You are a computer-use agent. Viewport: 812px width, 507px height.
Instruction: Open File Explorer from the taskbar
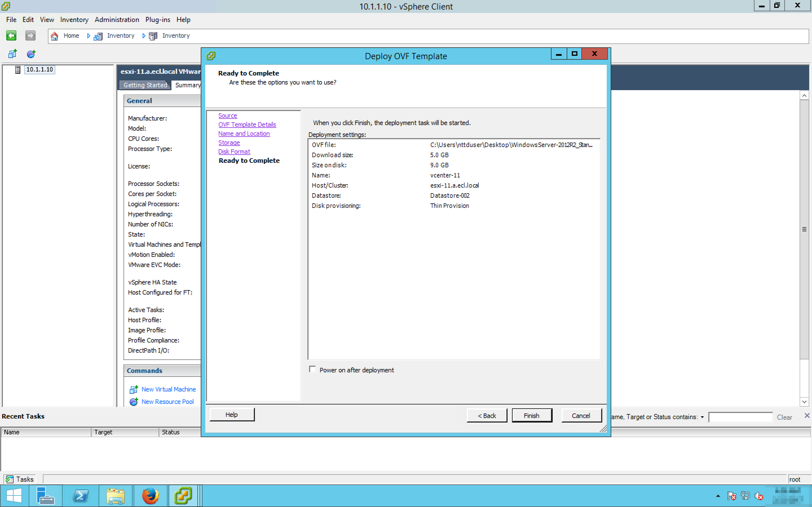pos(115,496)
